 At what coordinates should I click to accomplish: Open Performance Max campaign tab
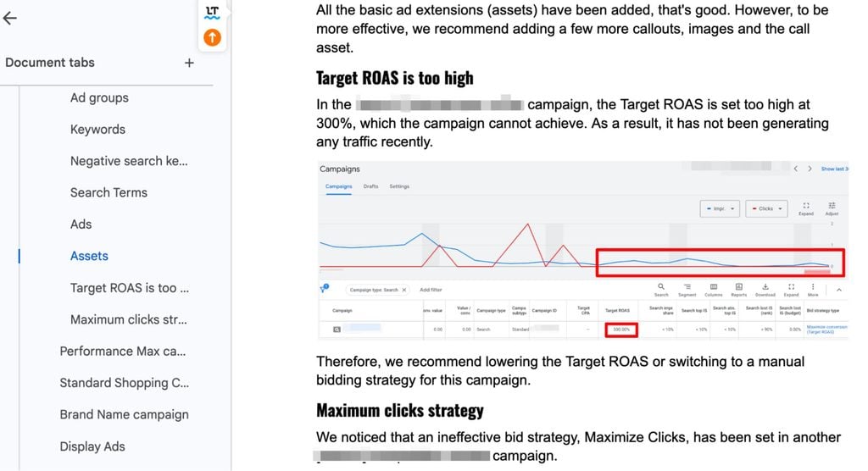(x=123, y=352)
